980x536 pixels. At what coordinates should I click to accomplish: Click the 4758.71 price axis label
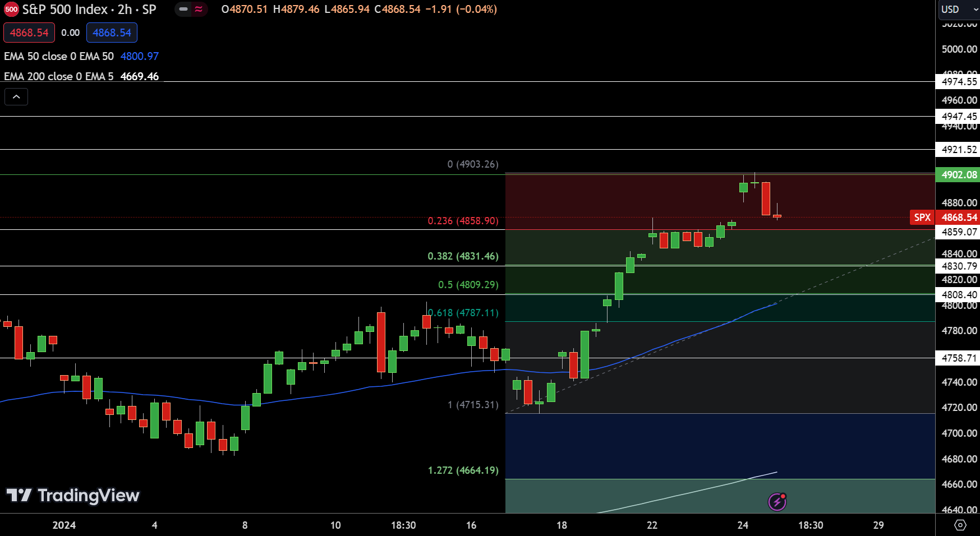click(x=959, y=358)
